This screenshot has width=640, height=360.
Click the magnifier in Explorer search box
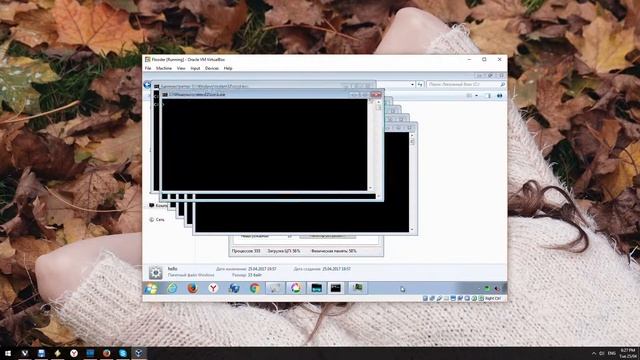[502, 84]
